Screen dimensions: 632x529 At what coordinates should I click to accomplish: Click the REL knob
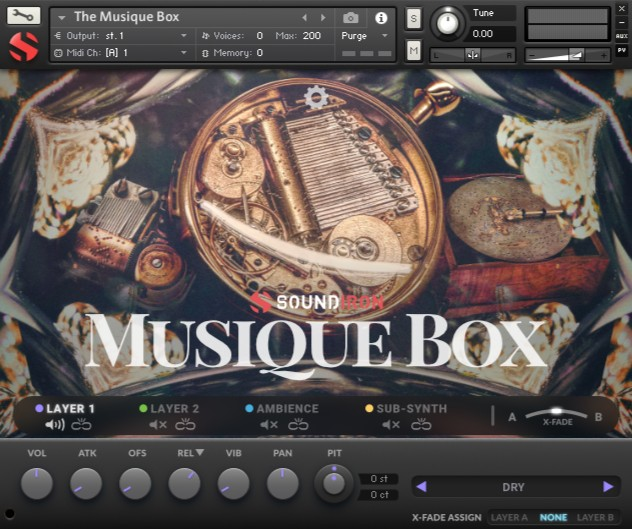pyautogui.click(x=184, y=484)
